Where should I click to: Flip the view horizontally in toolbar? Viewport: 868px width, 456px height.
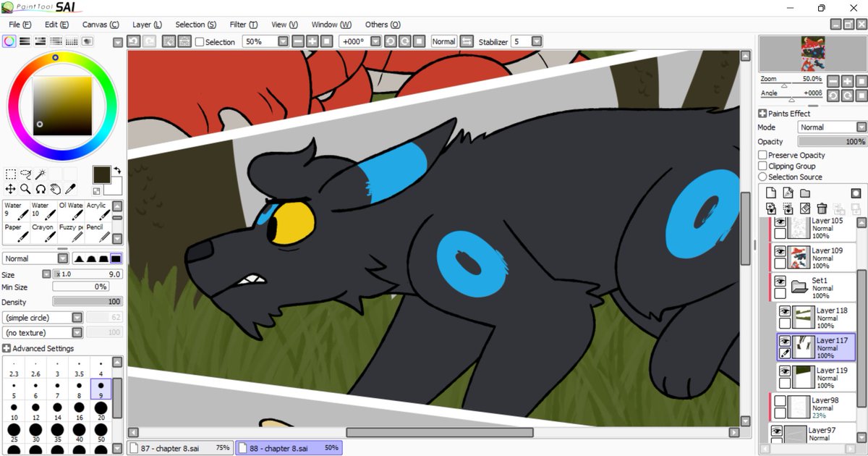pyautogui.click(x=467, y=42)
